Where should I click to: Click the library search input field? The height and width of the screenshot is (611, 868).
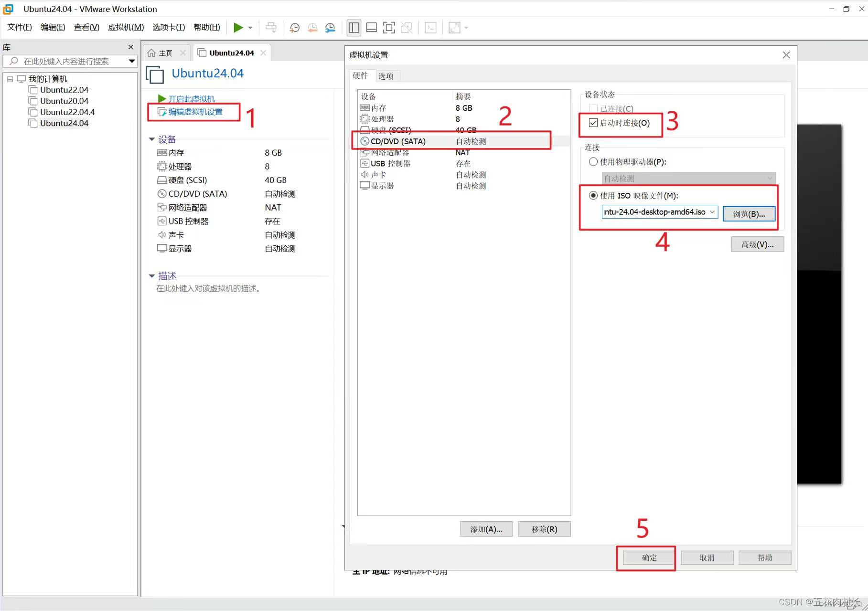69,61
